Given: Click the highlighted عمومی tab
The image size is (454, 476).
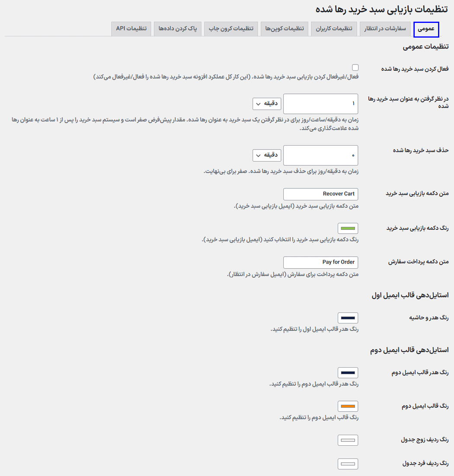Looking at the screenshot, I should point(426,29).
